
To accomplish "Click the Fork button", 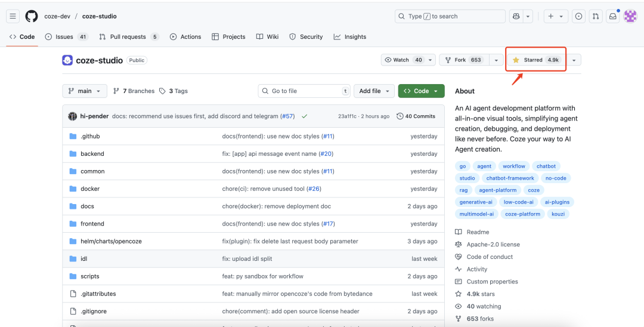I will [x=464, y=60].
